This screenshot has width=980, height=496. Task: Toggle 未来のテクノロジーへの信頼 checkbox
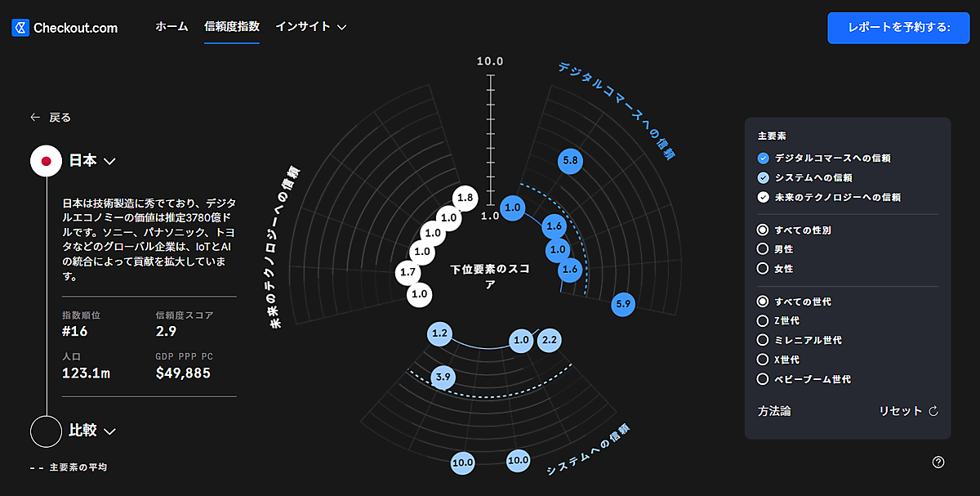(x=764, y=197)
